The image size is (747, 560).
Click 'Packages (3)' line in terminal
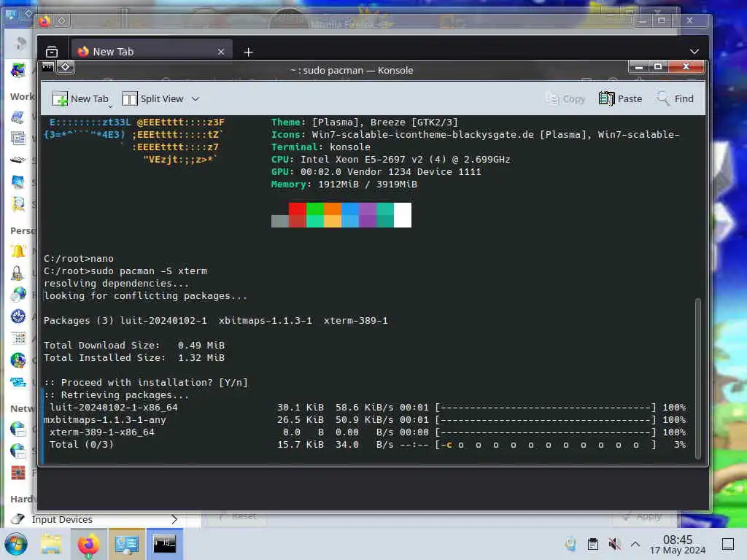point(216,321)
